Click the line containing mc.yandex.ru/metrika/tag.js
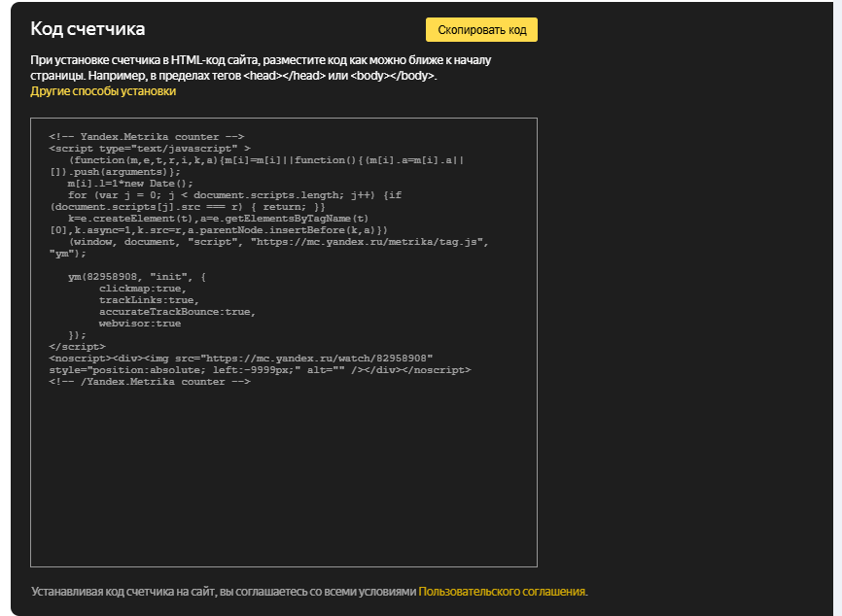 278,242
